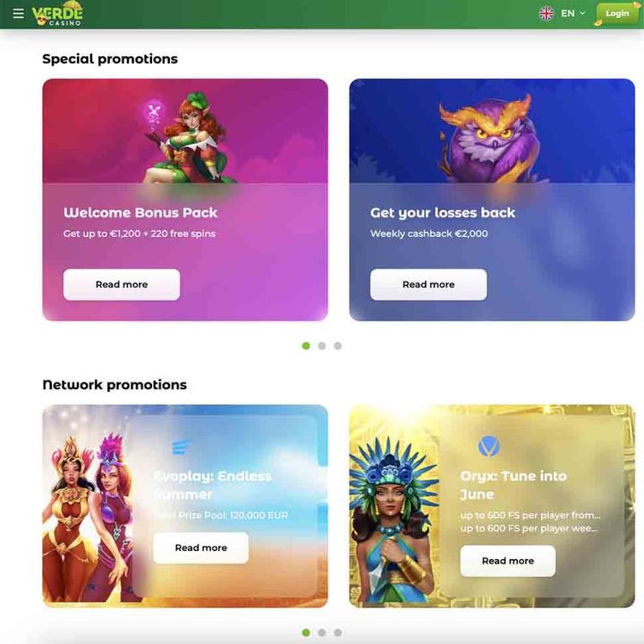Click the Verde Casino logo
The width and height of the screenshot is (644, 644).
(x=57, y=13)
